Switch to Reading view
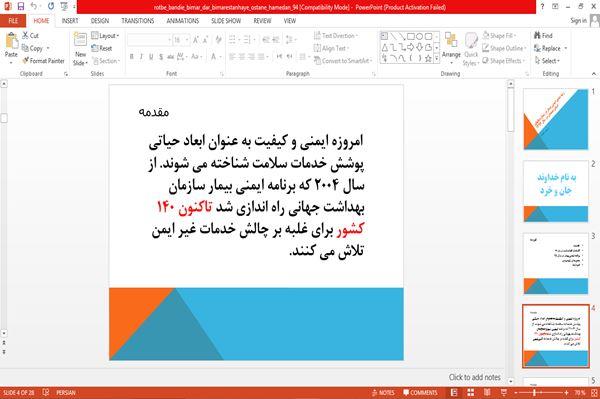Image resolution: width=600 pixels, height=399 pixels. click(x=487, y=393)
